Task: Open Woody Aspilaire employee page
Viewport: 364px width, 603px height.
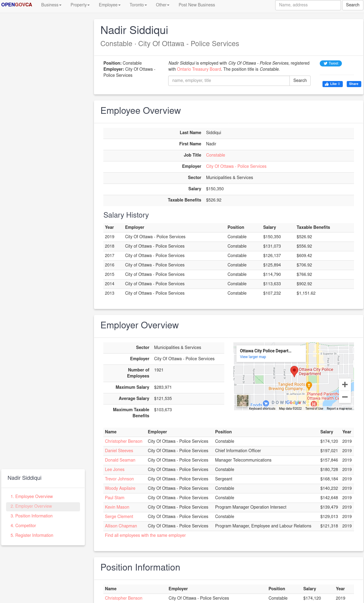Action: coord(120,488)
